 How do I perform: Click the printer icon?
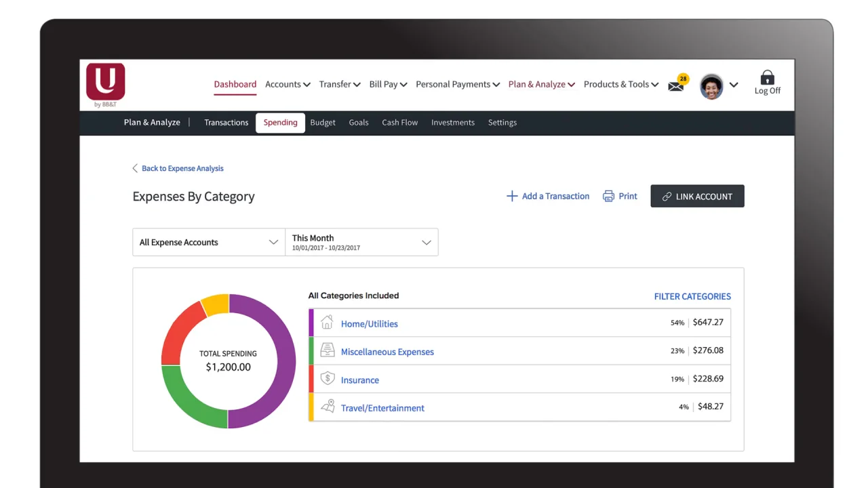(608, 196)
